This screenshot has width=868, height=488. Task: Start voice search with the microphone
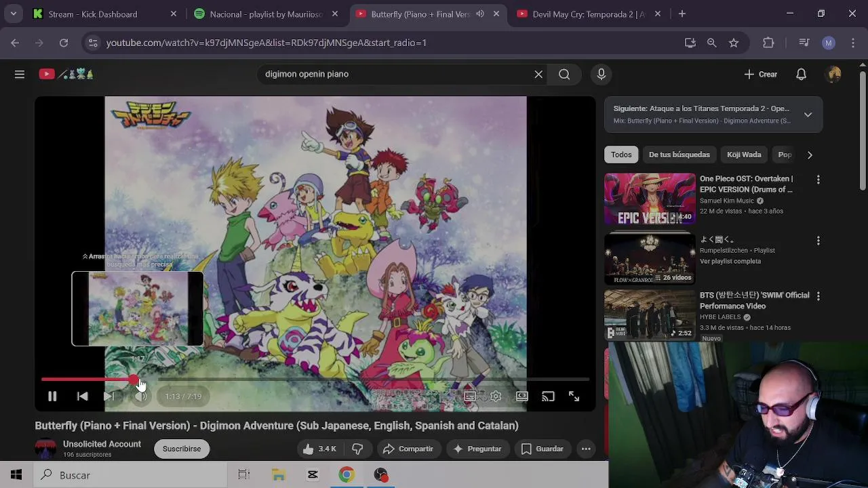(601, 74)
